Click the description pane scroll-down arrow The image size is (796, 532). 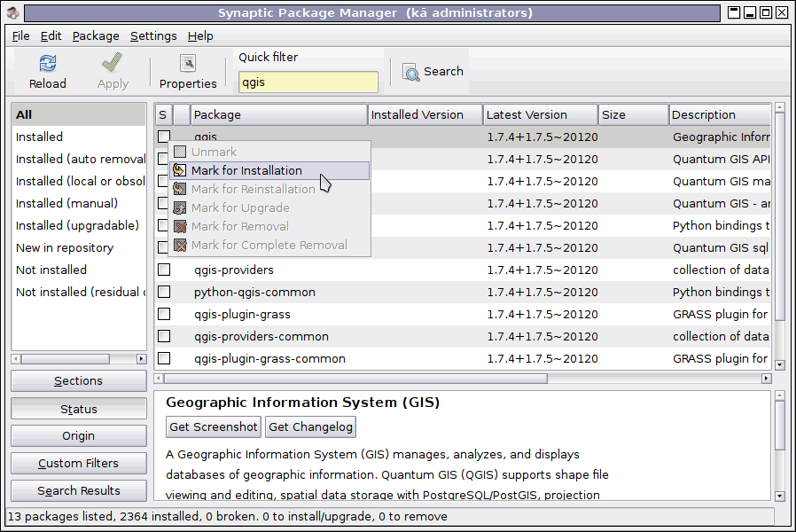pyautogui.click(x=780, y=496)
